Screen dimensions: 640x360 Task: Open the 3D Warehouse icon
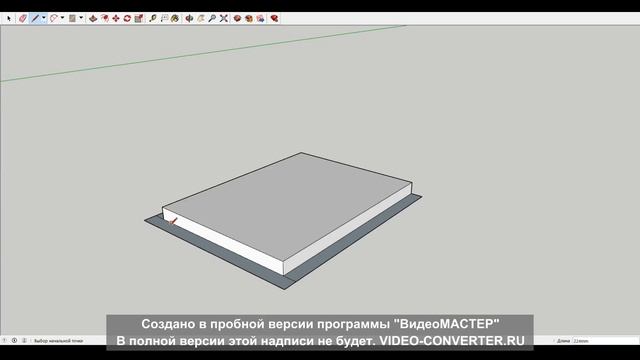(237, 18)
